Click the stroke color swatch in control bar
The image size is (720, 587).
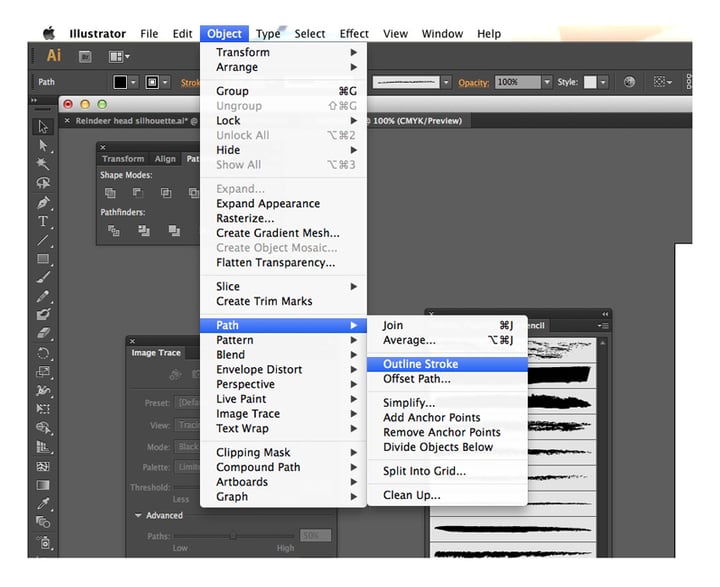(x=152, y=82)
